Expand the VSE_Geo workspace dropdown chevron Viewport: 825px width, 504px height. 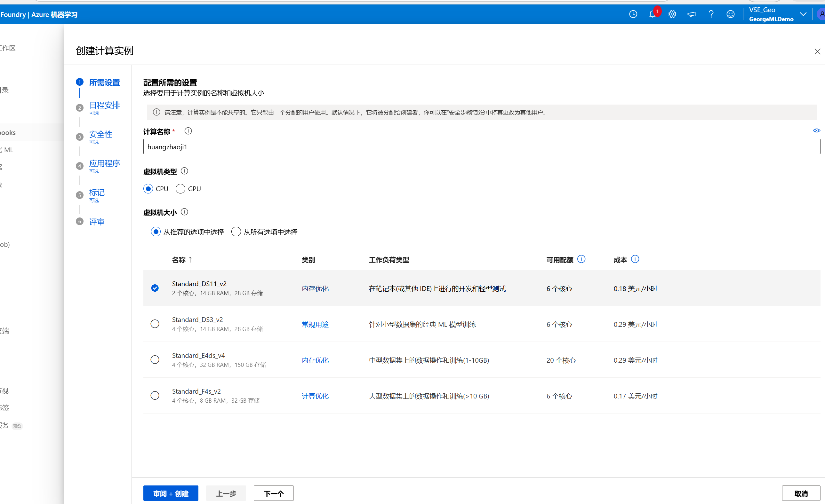pyautogui.click(x=803, y=14)
